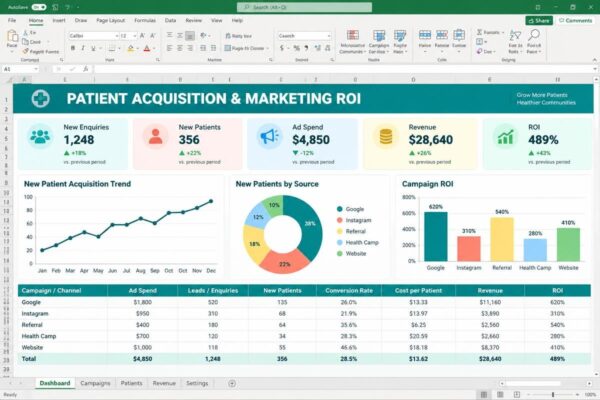Click the decrease decimal icon
This screenshot has width=600, height=400.
(328, 48)
